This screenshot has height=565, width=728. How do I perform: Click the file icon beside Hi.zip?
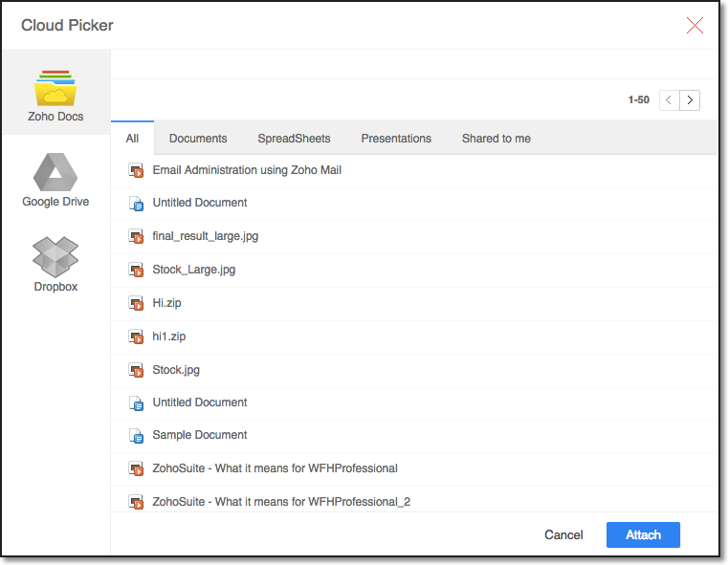click(x=136, y=303)
